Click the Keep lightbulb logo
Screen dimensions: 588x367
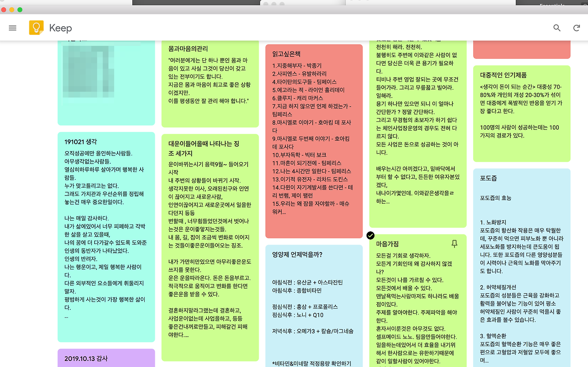click(x=36, y=28)
